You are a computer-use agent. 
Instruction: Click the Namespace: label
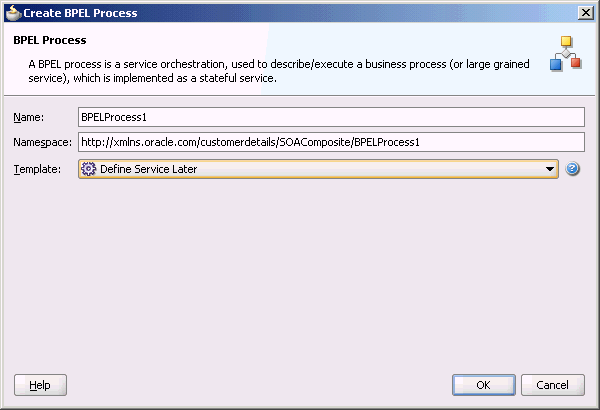tap(42, 142)
